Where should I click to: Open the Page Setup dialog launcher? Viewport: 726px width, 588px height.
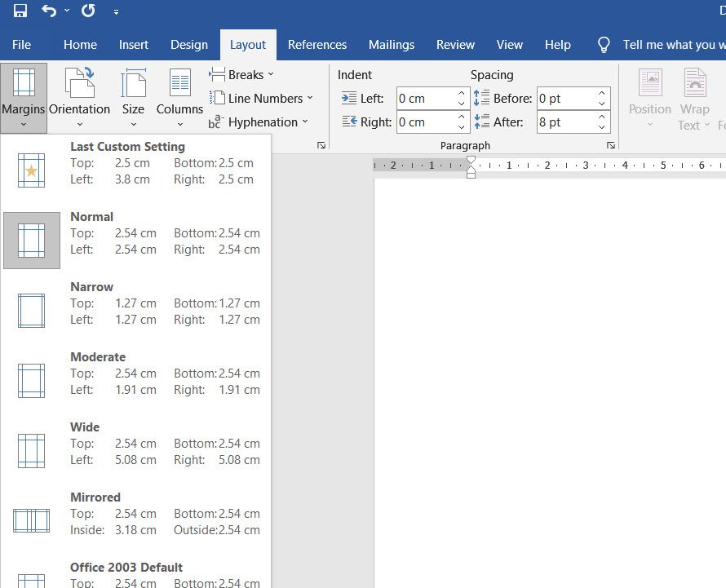pos(321,145)
